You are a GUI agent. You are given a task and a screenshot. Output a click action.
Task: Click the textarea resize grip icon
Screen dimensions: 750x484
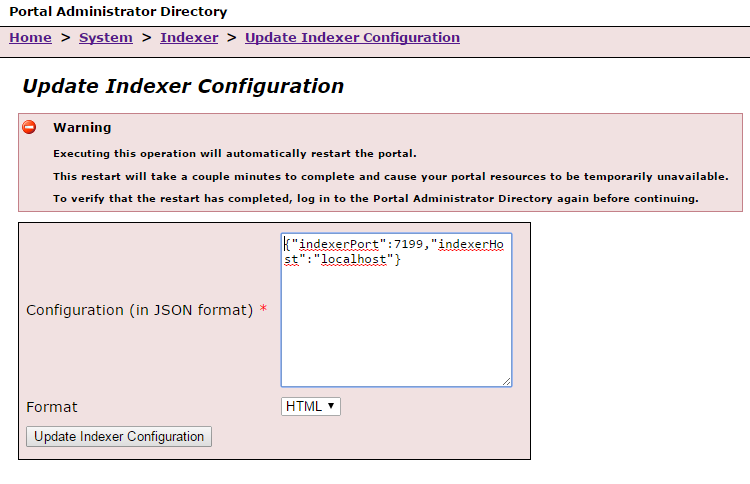point(507,381)
